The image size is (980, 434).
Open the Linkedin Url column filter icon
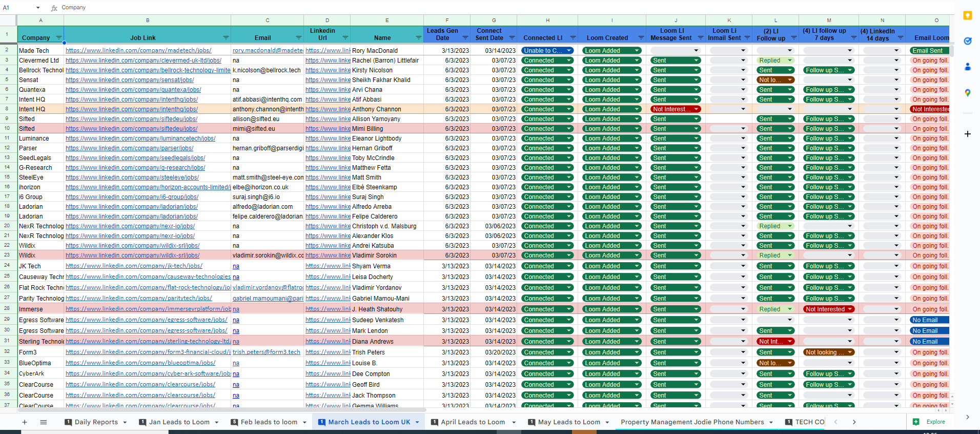(345, 38)
